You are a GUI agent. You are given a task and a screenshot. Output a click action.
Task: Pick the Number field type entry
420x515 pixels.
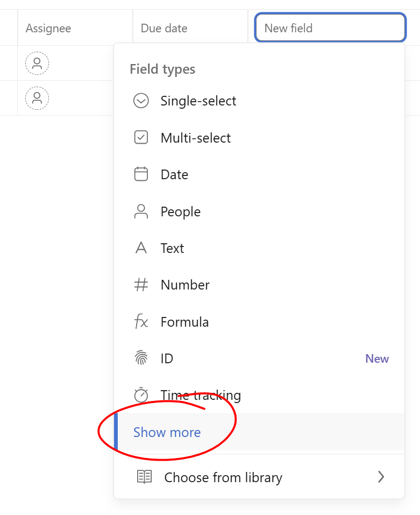259,285
